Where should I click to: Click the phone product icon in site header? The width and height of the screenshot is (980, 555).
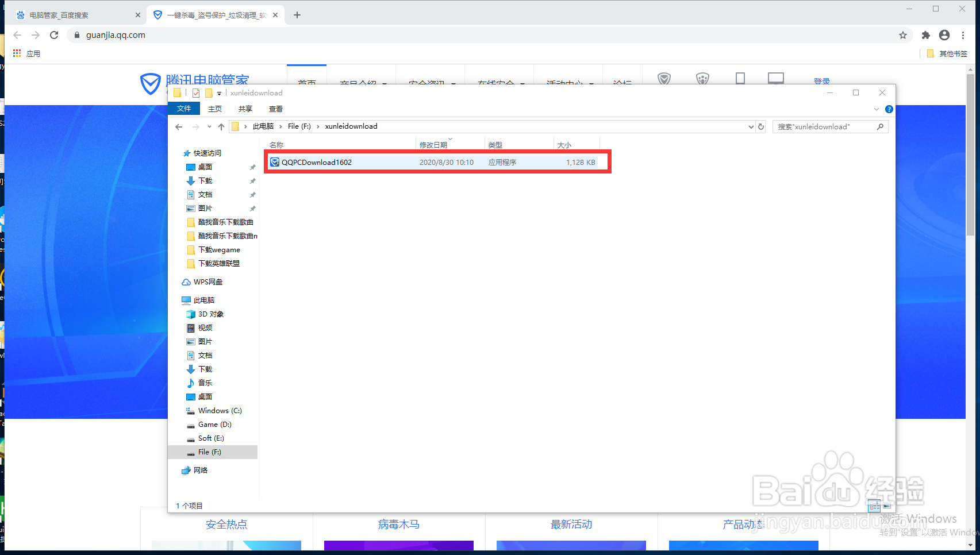739,79
